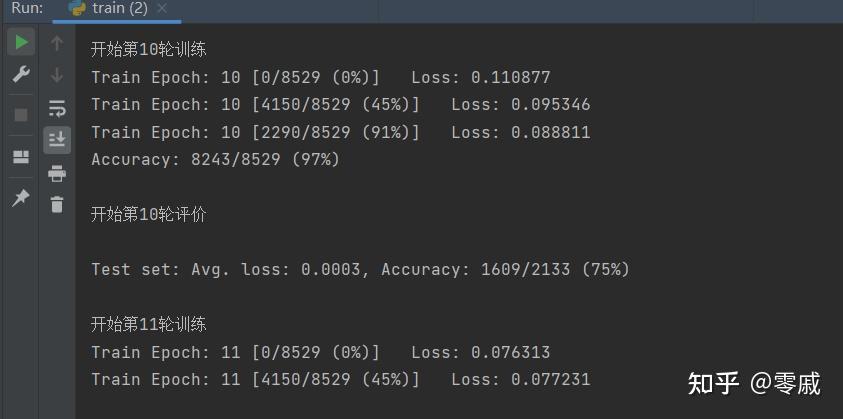Click the Python icon on the tab

tap(78, 8)
